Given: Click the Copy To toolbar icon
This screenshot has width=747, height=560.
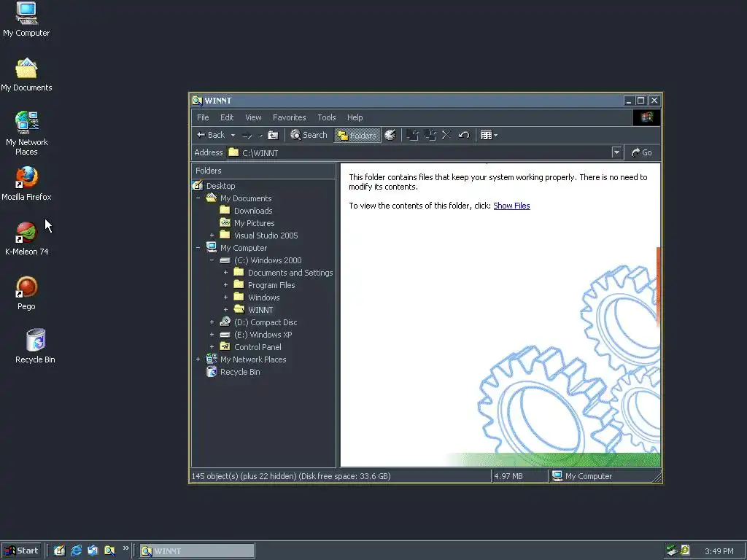Looking at the screenshot, I should 430,135.
